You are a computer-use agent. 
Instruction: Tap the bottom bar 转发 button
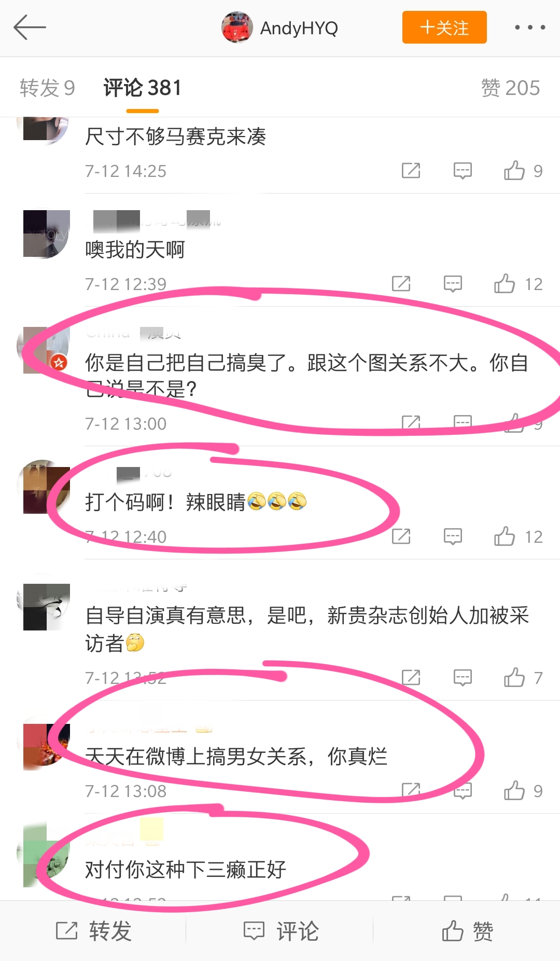[x=93, y=931]
